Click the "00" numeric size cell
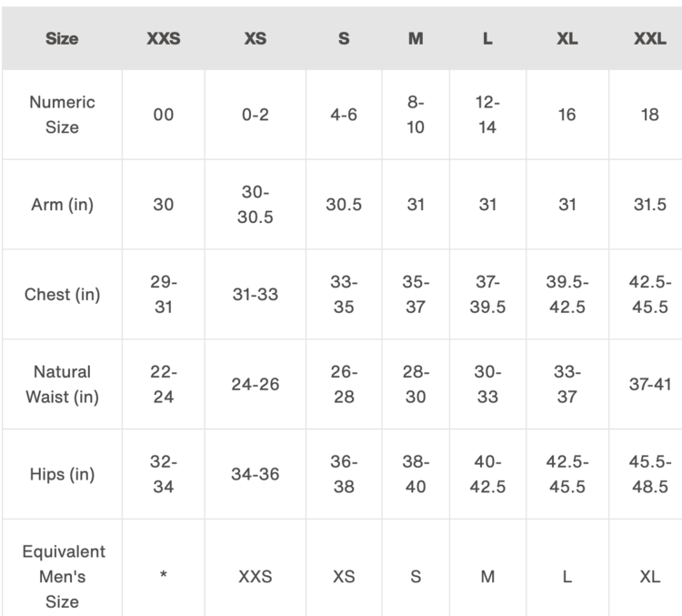 point(164,115)
